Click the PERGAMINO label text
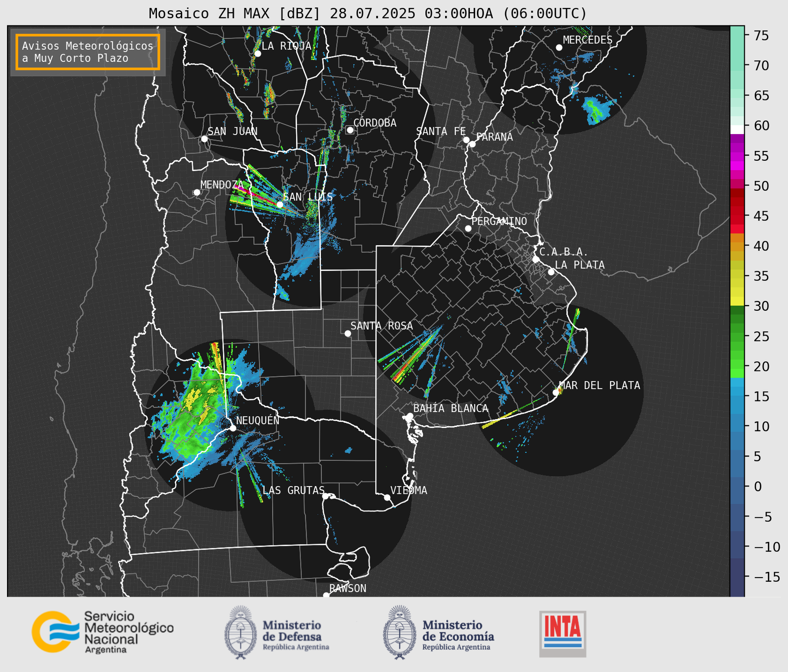The image size is (788, 672). (x=499, y=221)
